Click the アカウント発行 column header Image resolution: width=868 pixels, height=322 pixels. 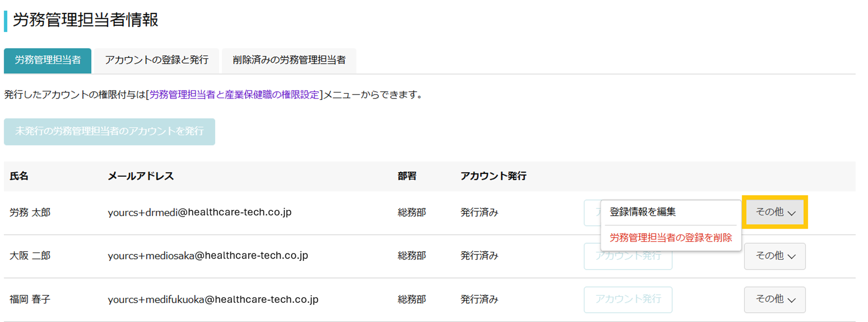point(493,176)
